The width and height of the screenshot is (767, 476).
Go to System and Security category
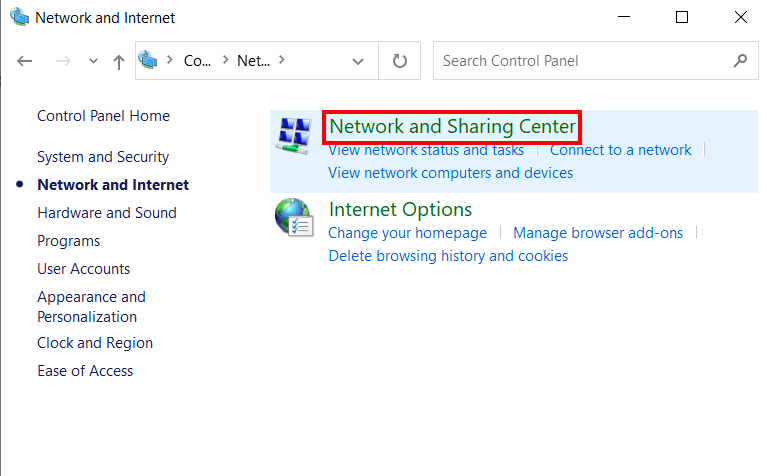[x=103, y=157]
